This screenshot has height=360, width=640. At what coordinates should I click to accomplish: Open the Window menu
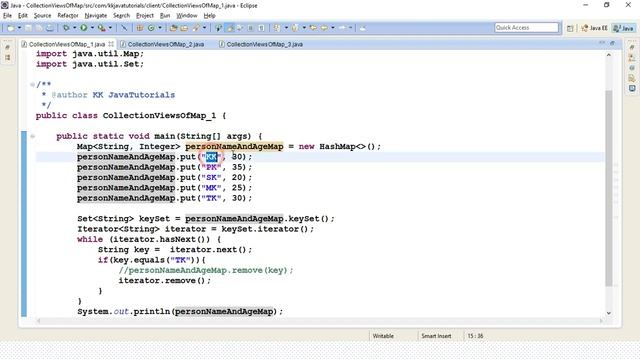(x=187, y=16)
